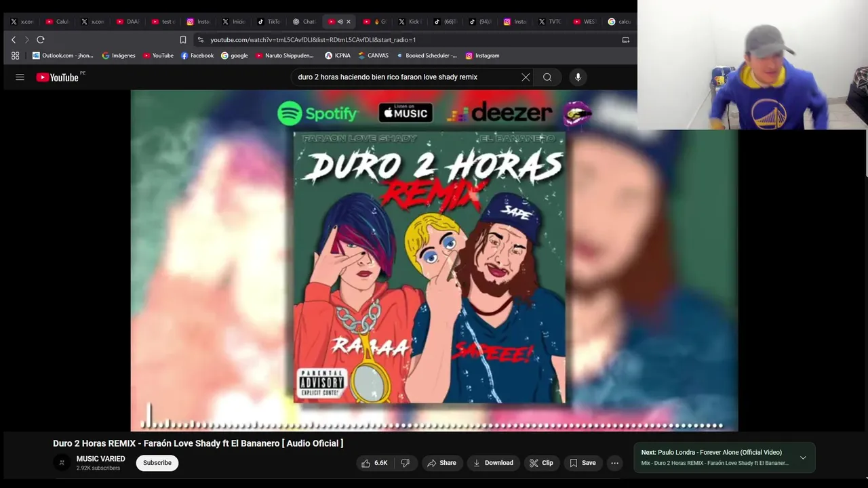Save the video to a playlist
The image size is (868, 488).
(583, 463)
